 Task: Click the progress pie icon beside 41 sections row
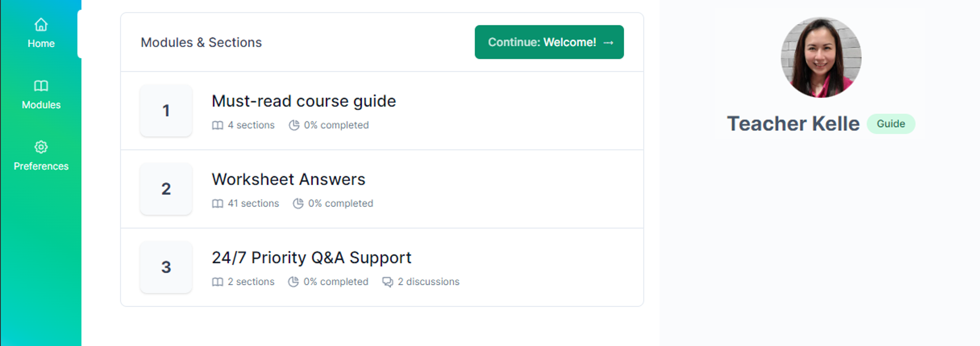click(x=298, y=203)
